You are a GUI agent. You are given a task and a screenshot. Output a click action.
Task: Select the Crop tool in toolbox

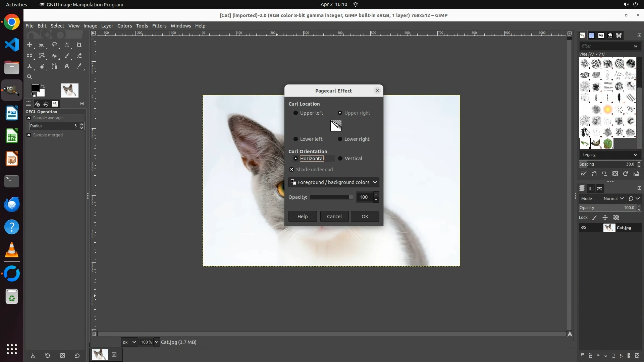click(x=79, y=45)
